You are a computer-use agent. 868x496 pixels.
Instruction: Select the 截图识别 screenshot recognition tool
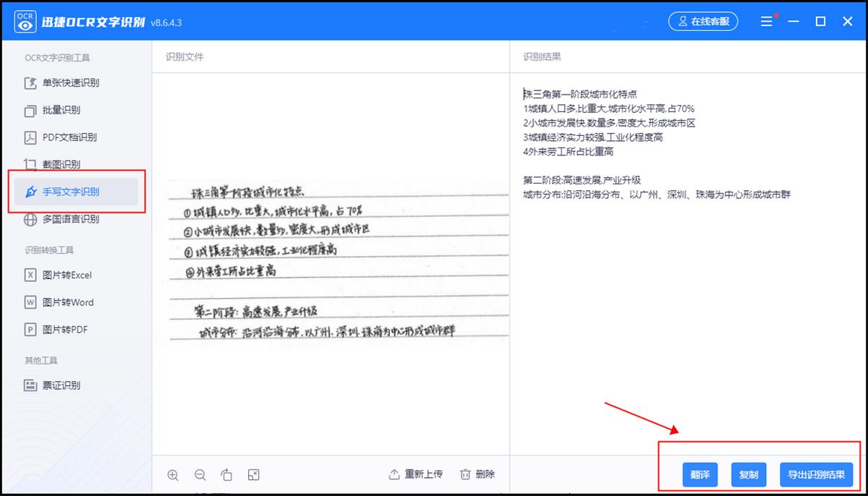58,164
